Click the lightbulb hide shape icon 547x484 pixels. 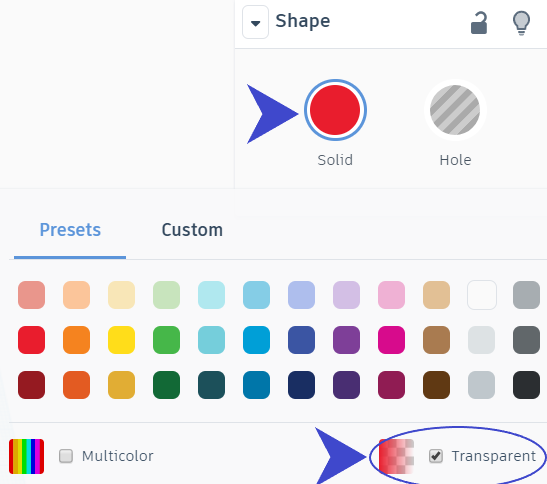tap(521, 23)
